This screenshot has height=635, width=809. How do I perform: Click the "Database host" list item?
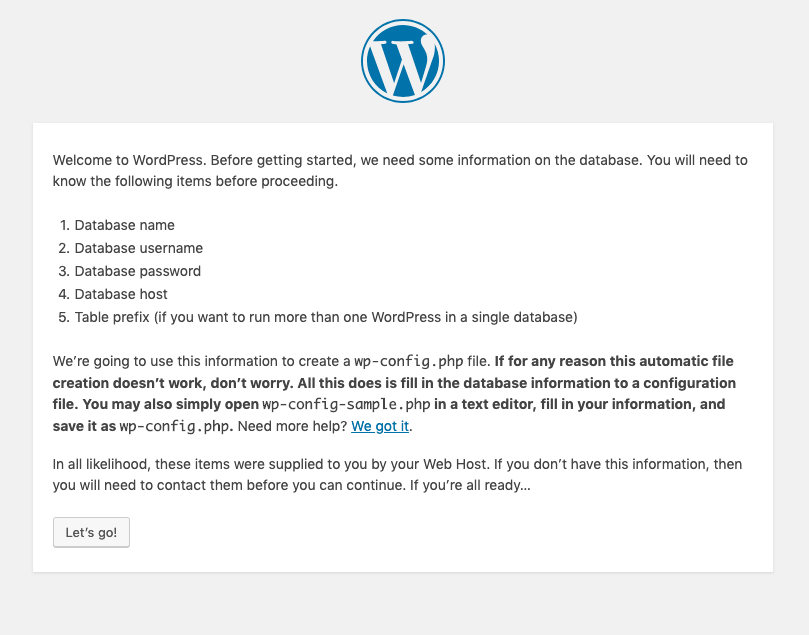[121, 294]
